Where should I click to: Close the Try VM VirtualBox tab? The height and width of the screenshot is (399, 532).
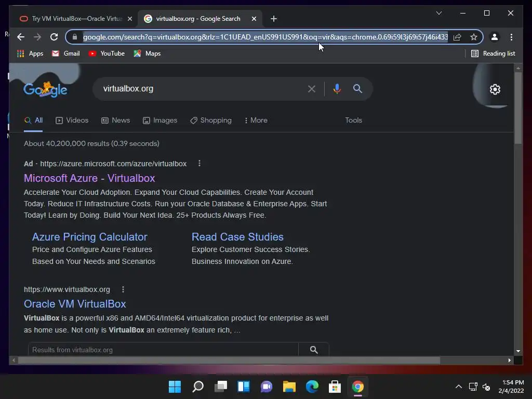[x=129, y=19]
